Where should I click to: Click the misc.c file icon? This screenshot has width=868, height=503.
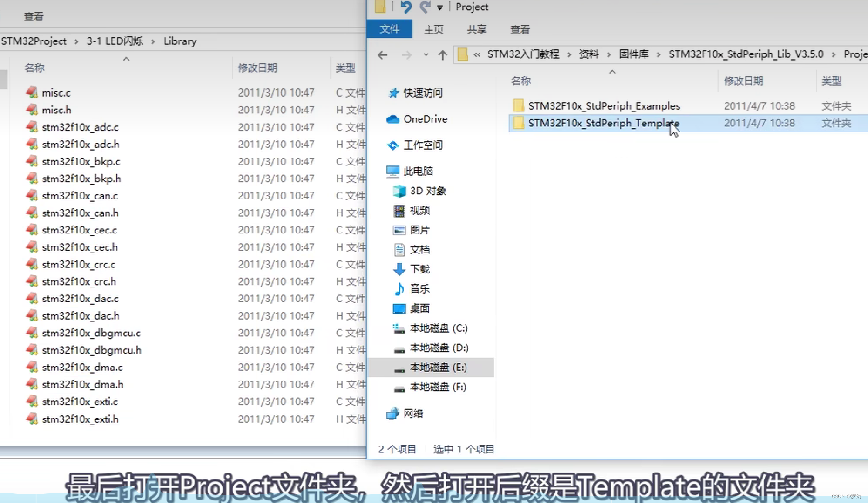(32, 92)
